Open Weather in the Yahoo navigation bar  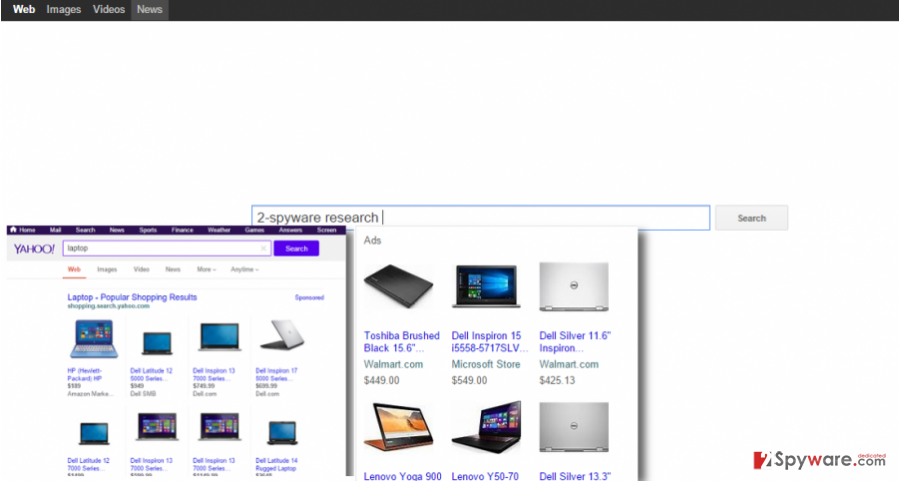point(219,230)
